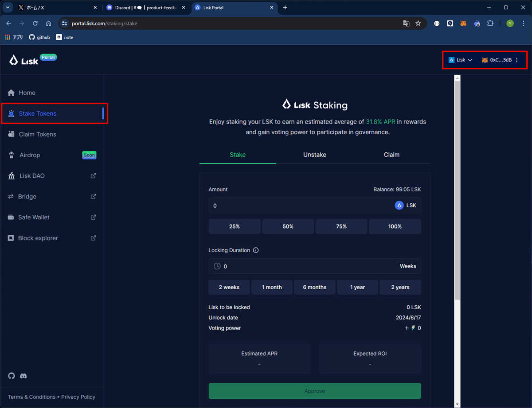Click the browser address bar URL

(x=105, y=23)
